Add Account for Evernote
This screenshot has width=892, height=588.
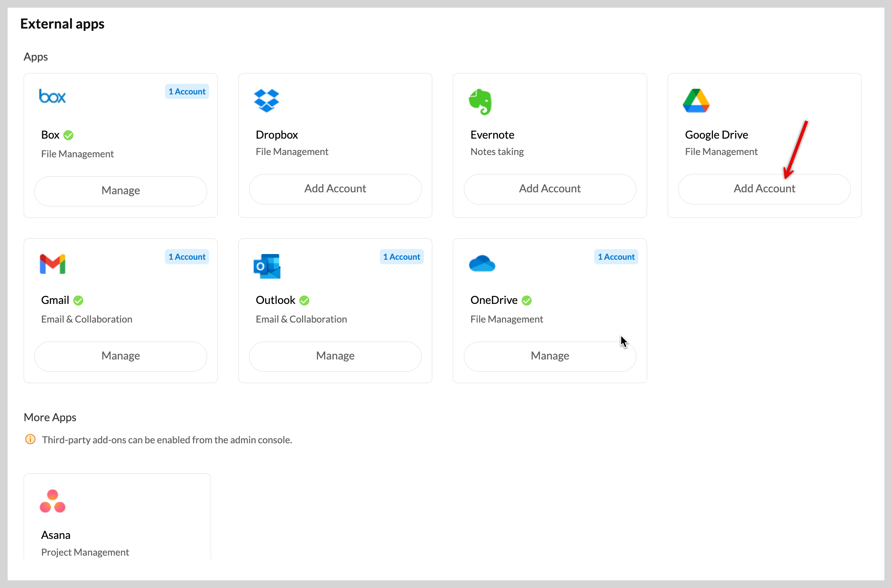coord(550,189)
